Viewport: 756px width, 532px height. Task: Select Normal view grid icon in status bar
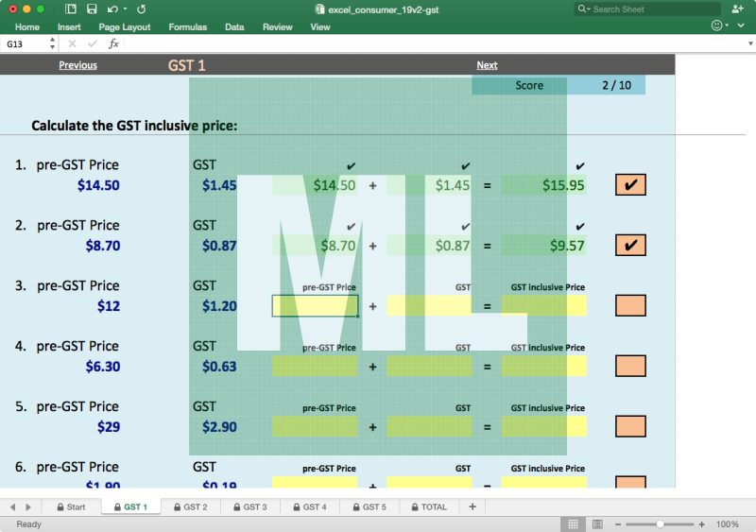point(573,523)
